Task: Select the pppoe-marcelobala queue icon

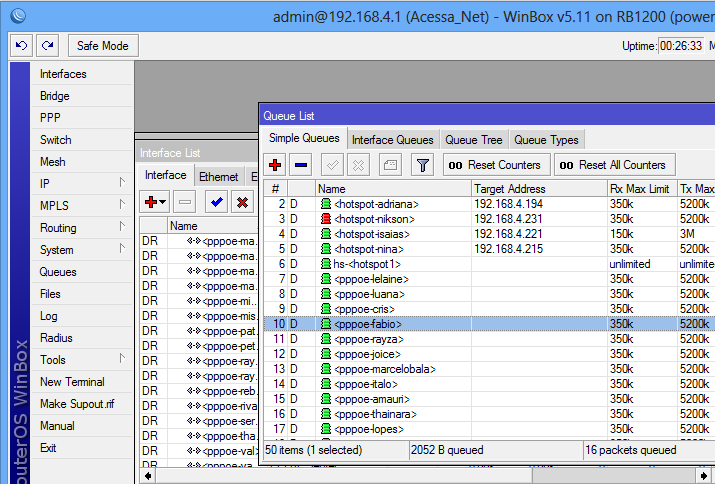Action: [x=326, y=369]
